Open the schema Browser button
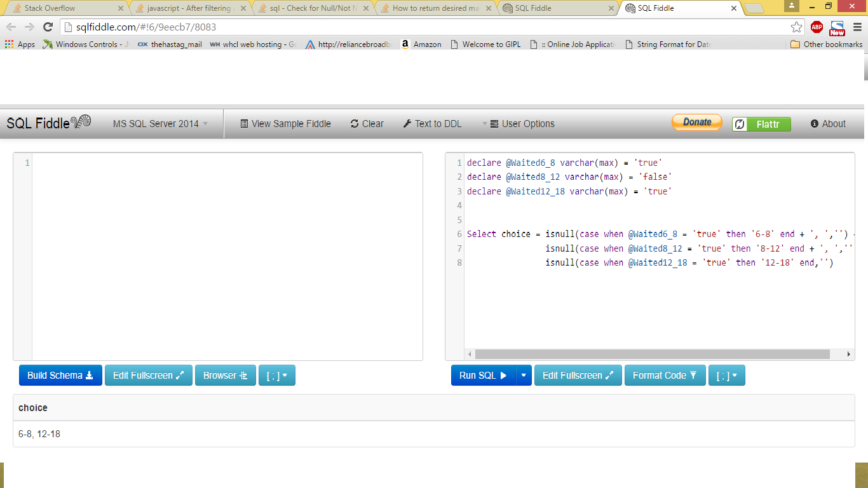The height and width of the screenshot is (488, 868). pos(226,376)
